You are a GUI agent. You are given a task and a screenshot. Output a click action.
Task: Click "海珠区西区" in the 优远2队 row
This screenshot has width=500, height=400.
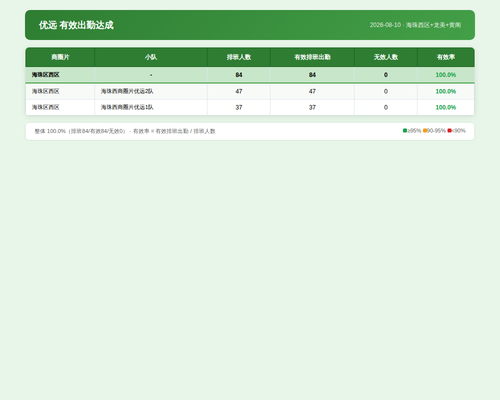46,91
